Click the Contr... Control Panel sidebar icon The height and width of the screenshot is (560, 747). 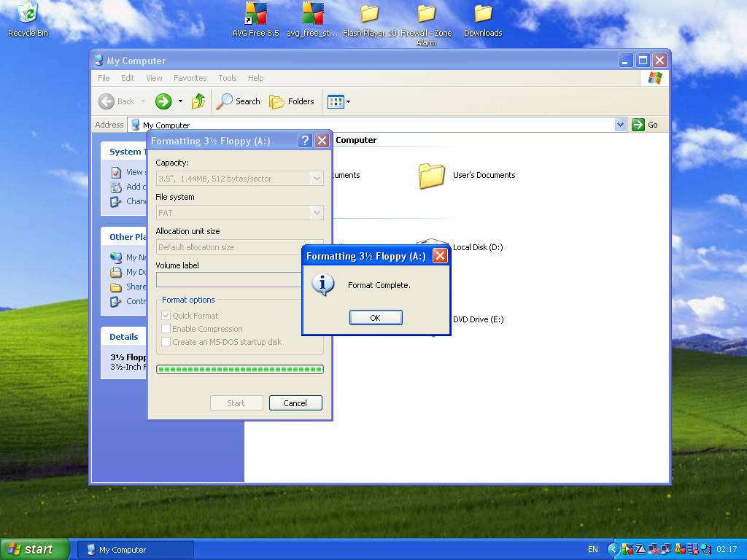click(x=116, y=301)
